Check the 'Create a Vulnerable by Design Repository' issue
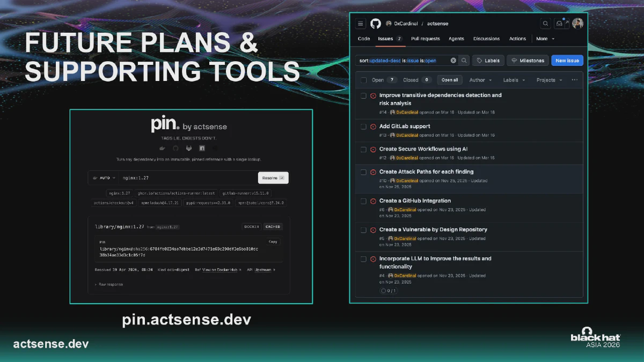644x362 pixels. pos(363,230)
